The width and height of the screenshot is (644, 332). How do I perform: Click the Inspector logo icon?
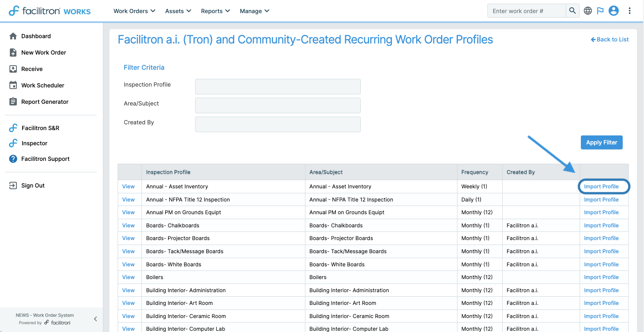click(x=13, y=143)
